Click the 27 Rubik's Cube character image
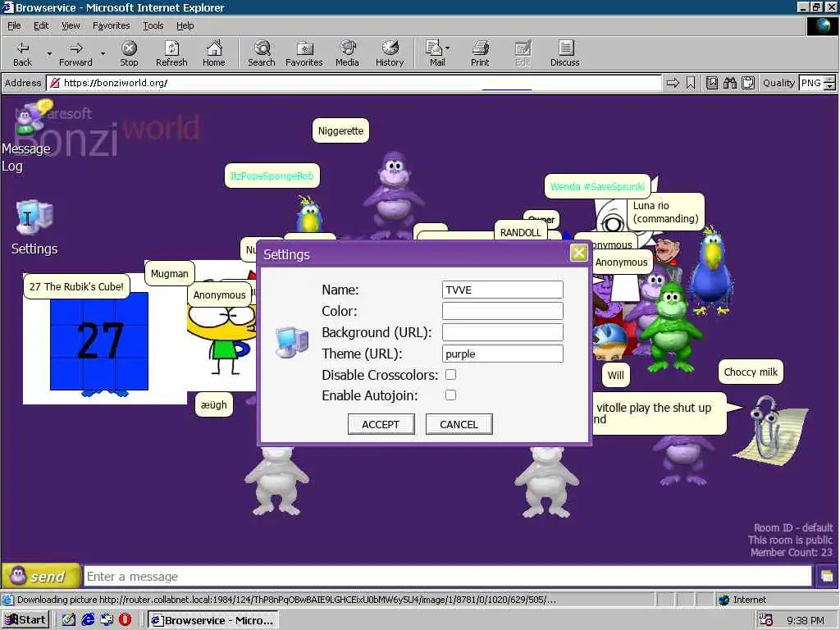This screenshot has height=630, width=840. [x=99, y=343]
